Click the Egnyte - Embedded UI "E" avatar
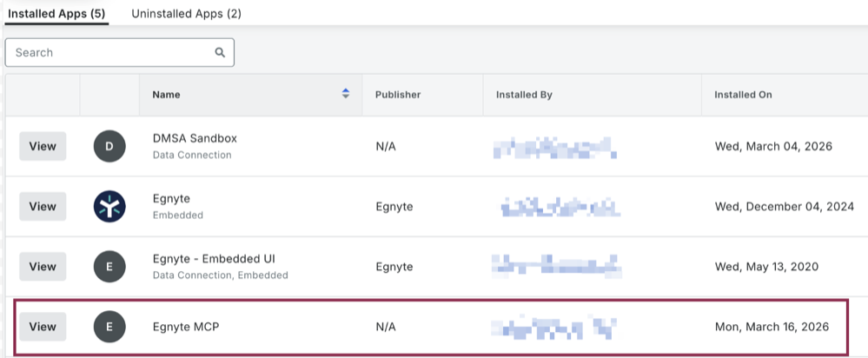Viewport: 868px width, 358px height. pos(109,267)
